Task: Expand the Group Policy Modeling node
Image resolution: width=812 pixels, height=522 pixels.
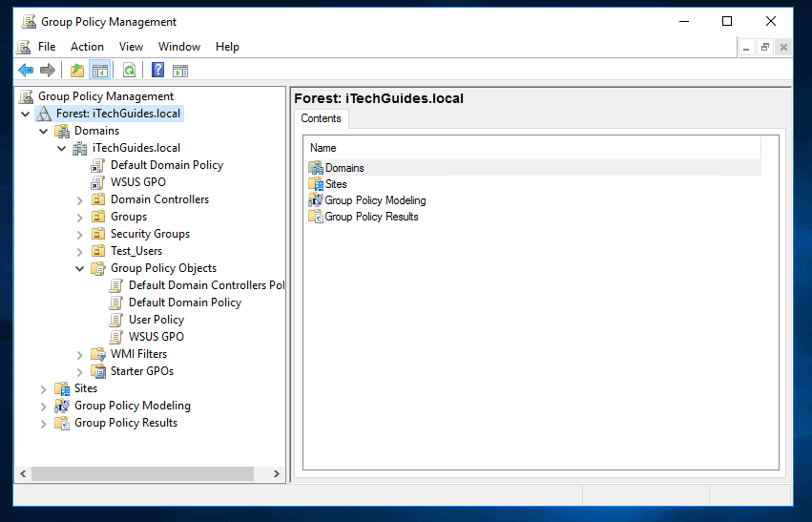Action: click(44, 407)
